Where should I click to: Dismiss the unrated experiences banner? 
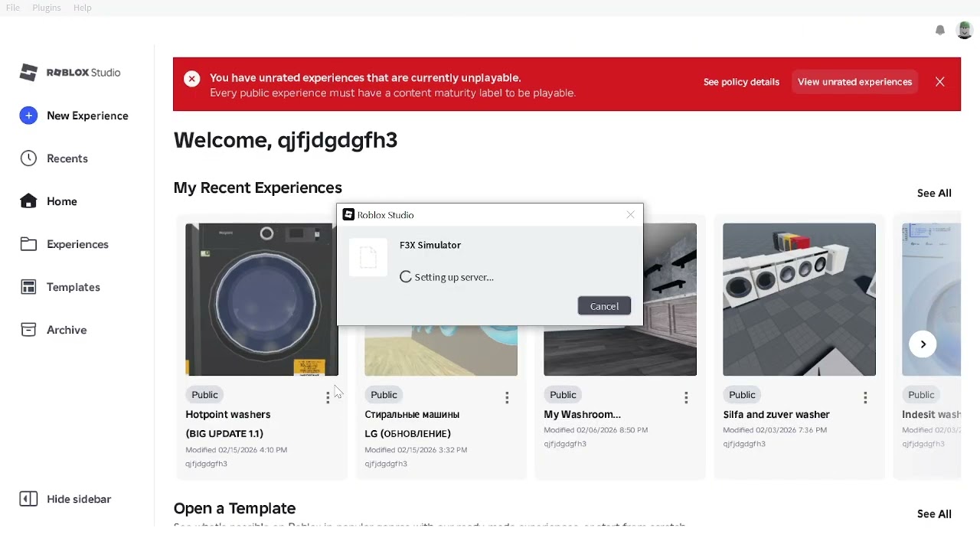click(940, 82)
